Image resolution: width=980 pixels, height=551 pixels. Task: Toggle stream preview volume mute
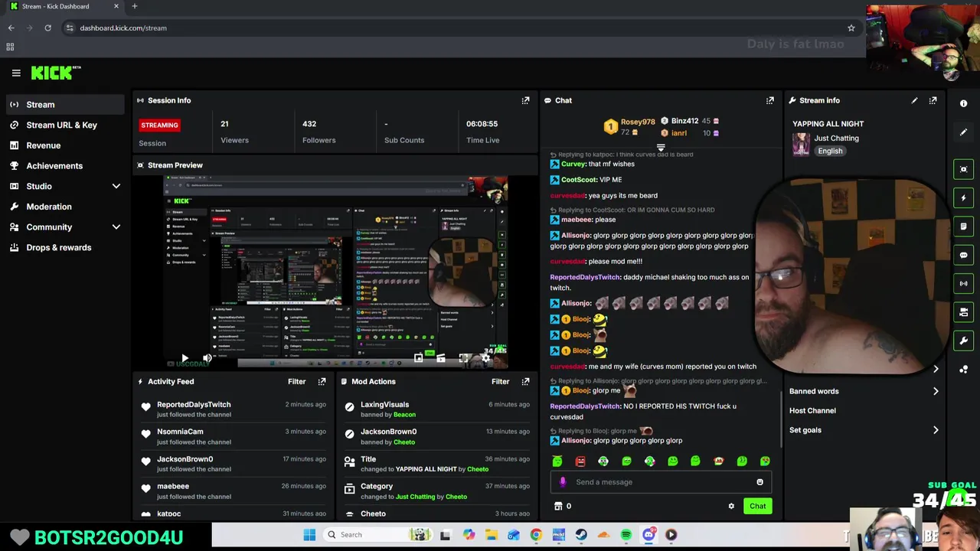(207, 358)
